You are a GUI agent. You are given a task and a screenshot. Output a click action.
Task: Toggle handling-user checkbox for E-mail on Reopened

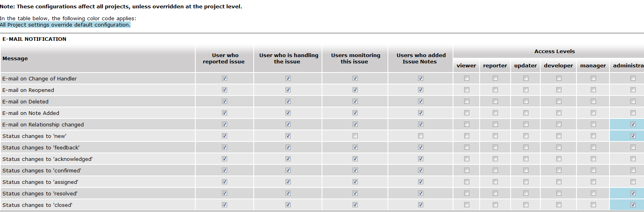288,90
